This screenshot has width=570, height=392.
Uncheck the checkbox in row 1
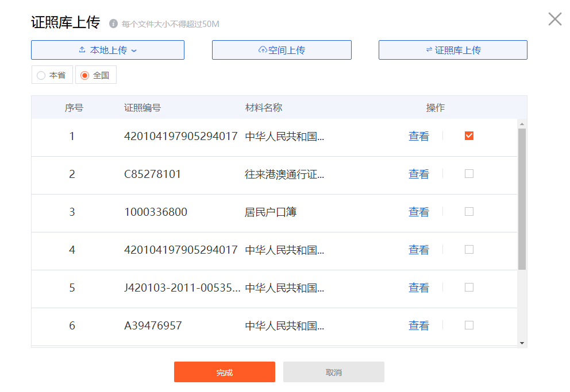(x=469, y=136)
